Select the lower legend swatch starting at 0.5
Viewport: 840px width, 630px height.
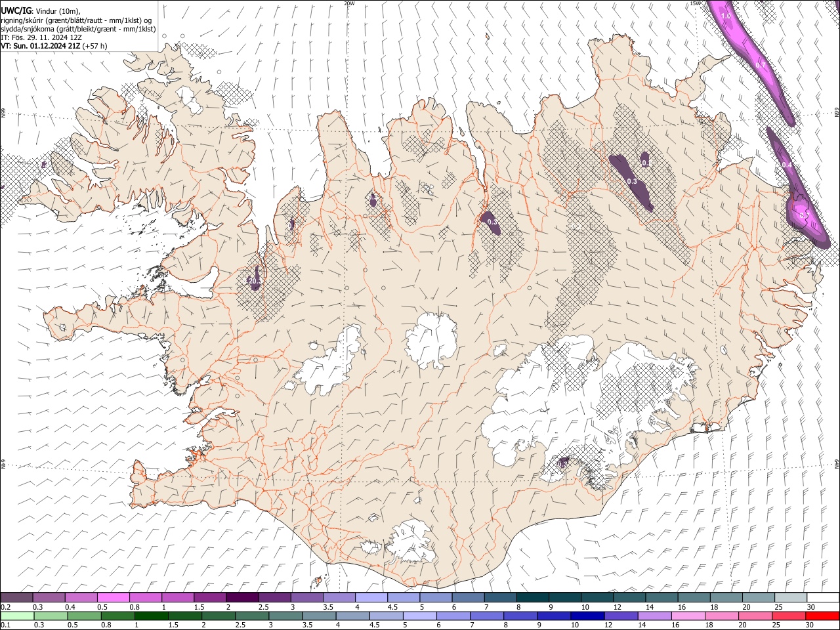(84, 616)
